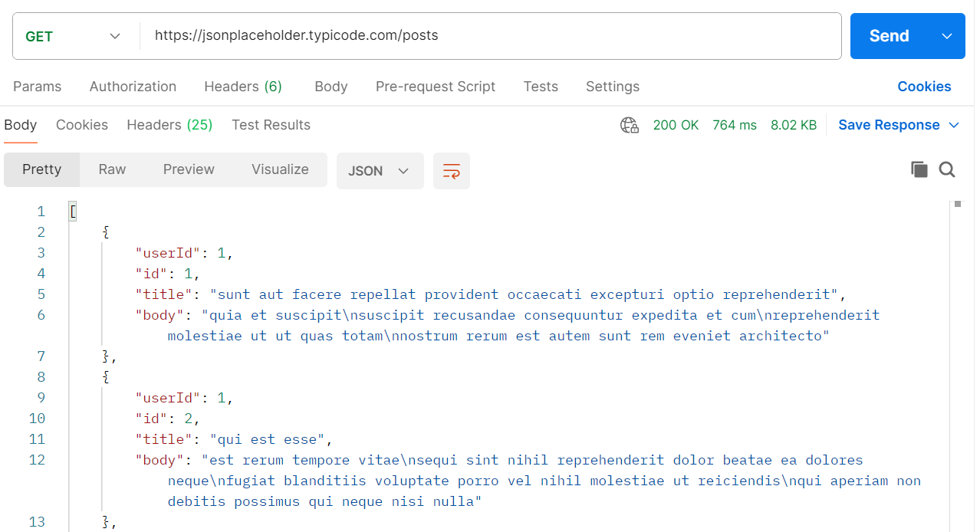Click the Send button
Screen dimensions: 980x532
click(890, 36)
